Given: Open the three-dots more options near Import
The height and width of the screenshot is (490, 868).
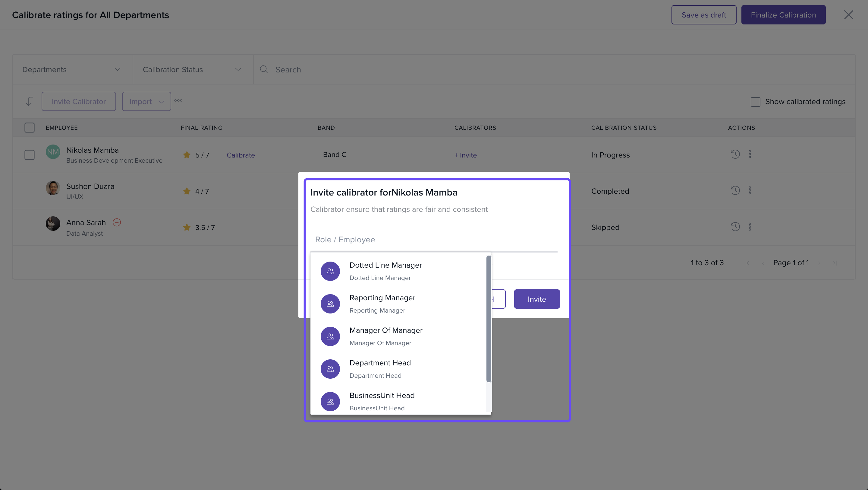Looking at the screenshot, I should [x=178, y=100].
